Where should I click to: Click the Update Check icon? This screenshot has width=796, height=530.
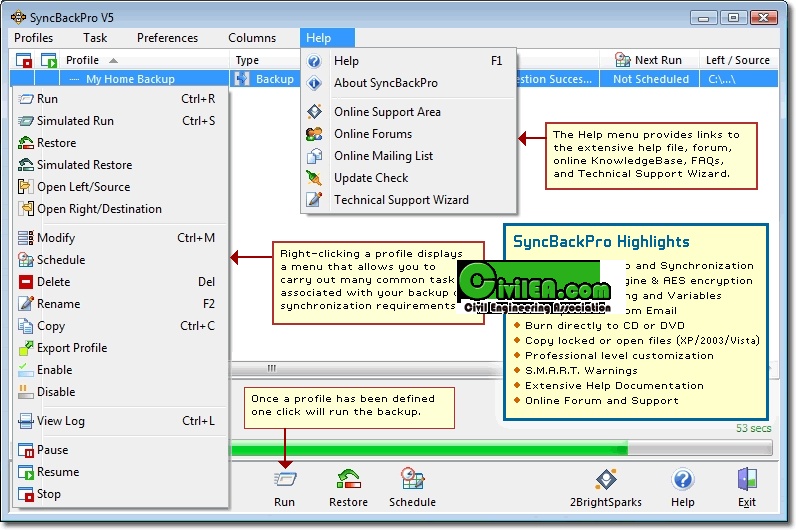coord(314,178)
